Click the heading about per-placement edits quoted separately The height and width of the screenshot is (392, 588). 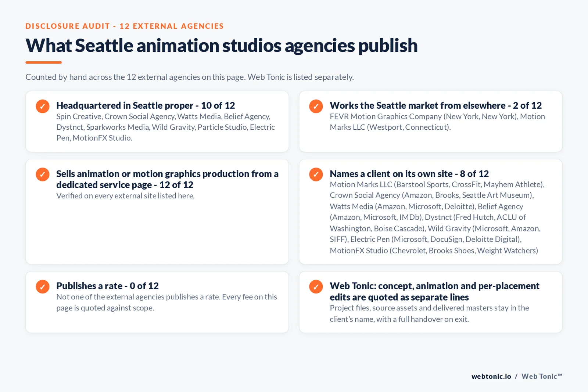click(x=434, y=291)
